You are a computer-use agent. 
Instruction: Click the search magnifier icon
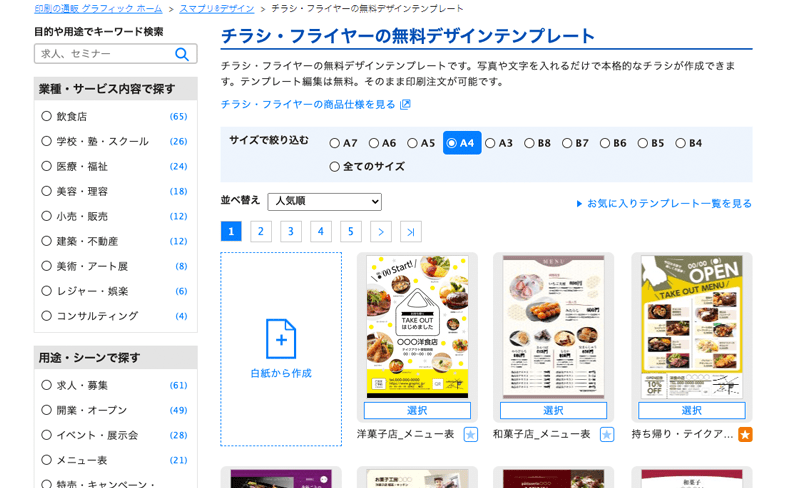click(x=181, y=54)
